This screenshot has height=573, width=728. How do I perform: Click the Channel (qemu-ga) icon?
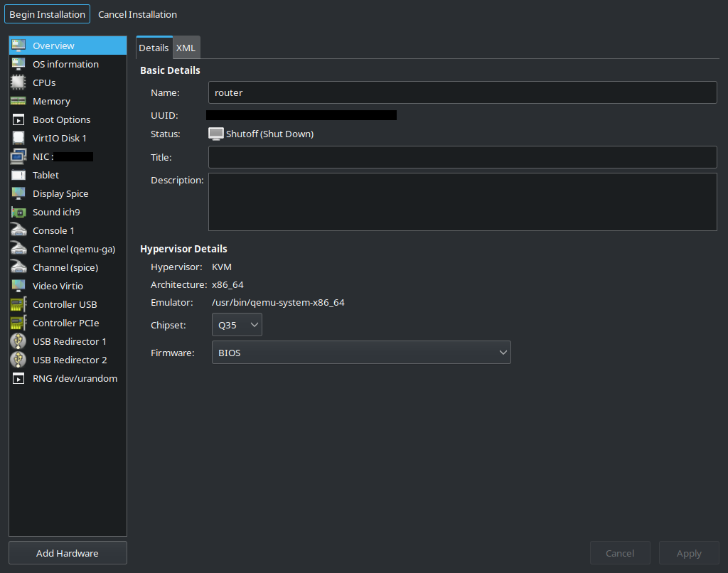click(18, 249)
